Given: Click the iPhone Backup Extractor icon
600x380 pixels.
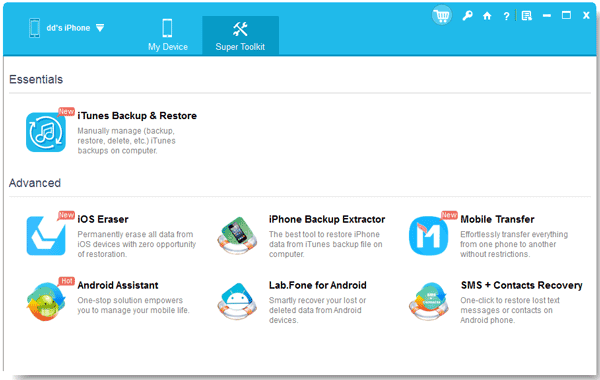Looking at the screenshot, I should click(237, 236).
